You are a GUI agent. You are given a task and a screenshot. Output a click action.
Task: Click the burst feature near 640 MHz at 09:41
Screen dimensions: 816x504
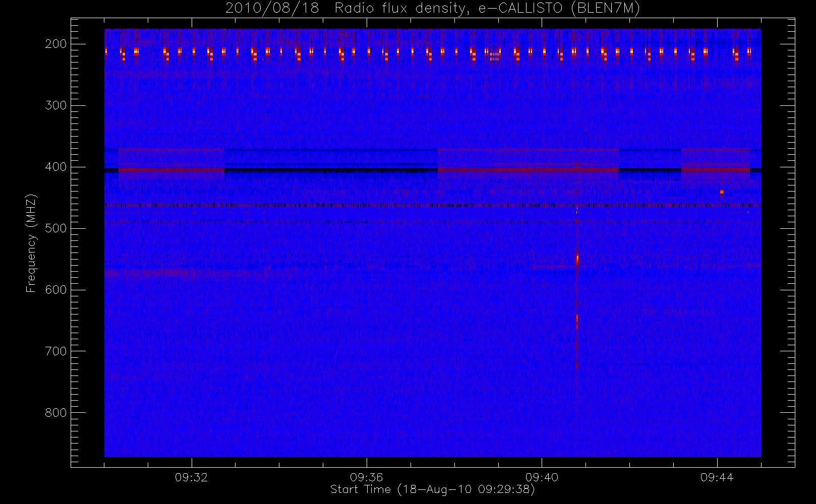[x=577, y=321]
